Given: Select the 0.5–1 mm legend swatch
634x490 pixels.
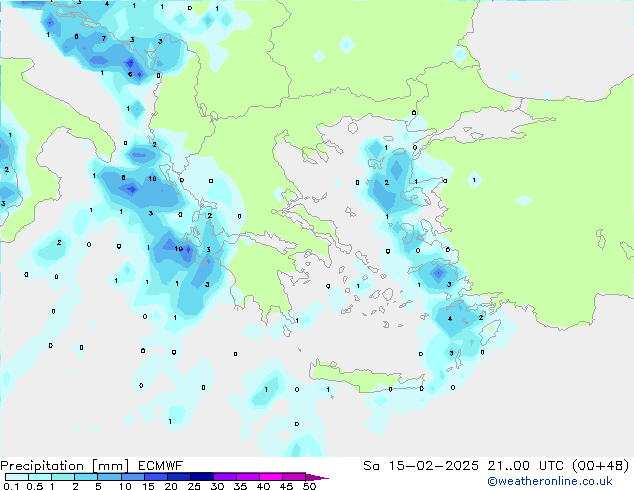Looking at the screenshot, I should click(40, 477).
